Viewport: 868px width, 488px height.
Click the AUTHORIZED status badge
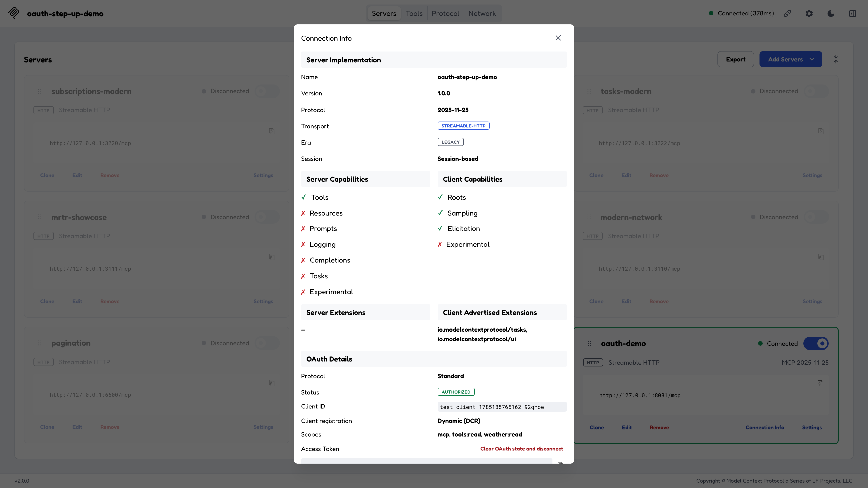pos(456,392)
